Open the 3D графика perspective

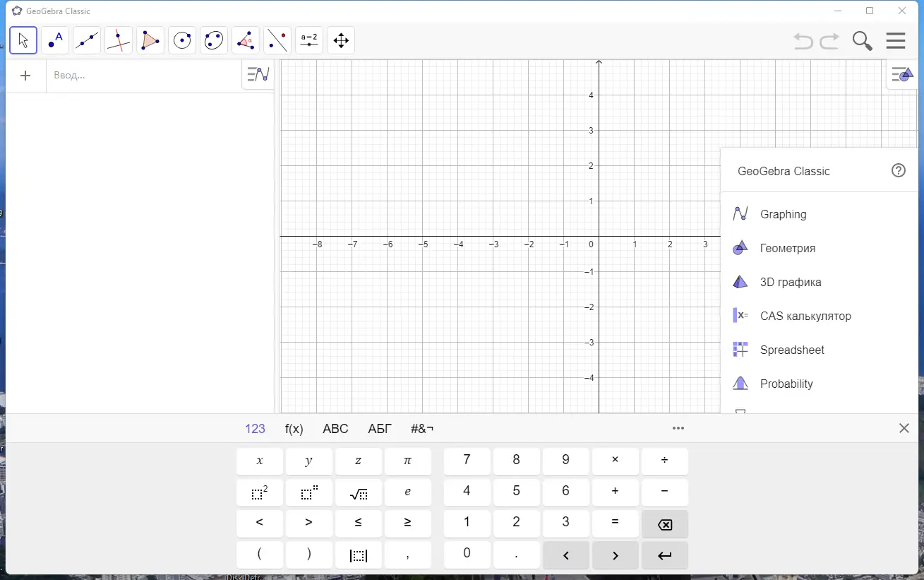819,282
